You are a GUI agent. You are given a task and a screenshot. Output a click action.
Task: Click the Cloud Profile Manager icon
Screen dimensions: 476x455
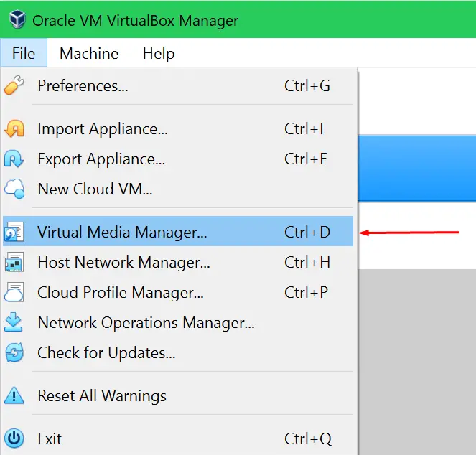point(14,292)
